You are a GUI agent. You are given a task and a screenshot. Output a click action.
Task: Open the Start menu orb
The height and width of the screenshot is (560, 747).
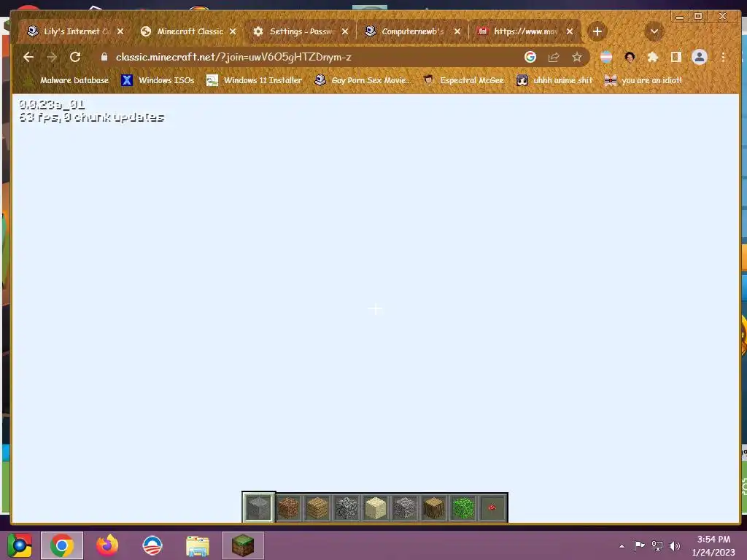tap(20, 545)
